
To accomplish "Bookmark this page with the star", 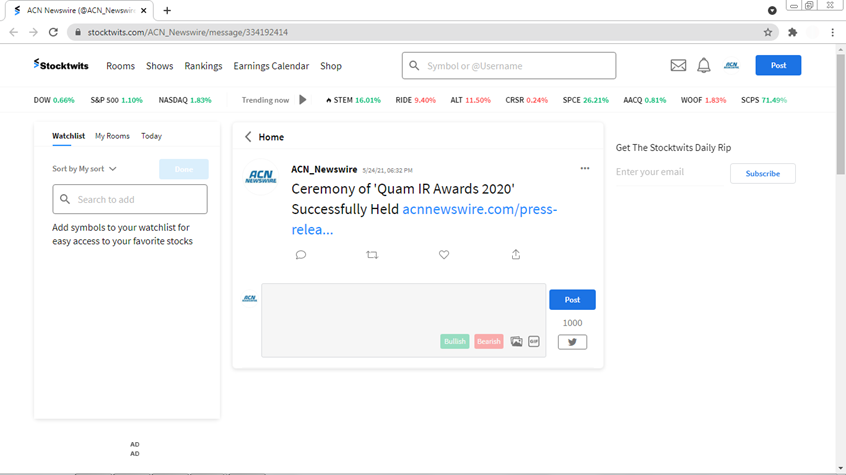I will 768,32.
